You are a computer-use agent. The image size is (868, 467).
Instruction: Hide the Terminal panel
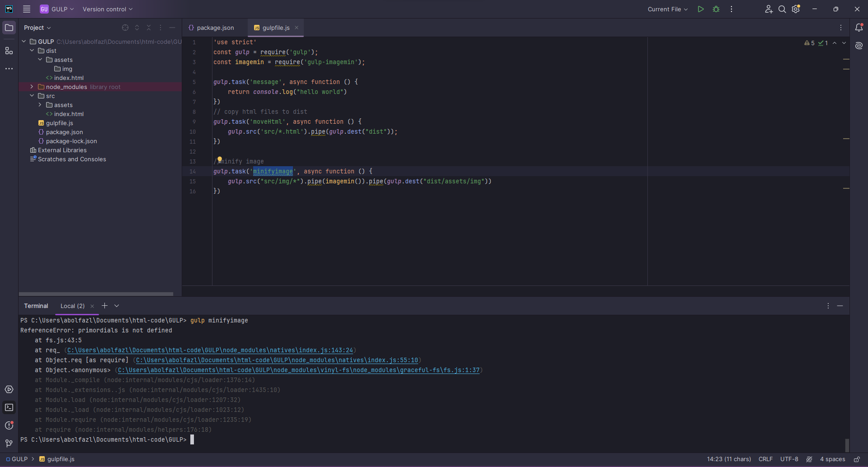tap(840, 306)
